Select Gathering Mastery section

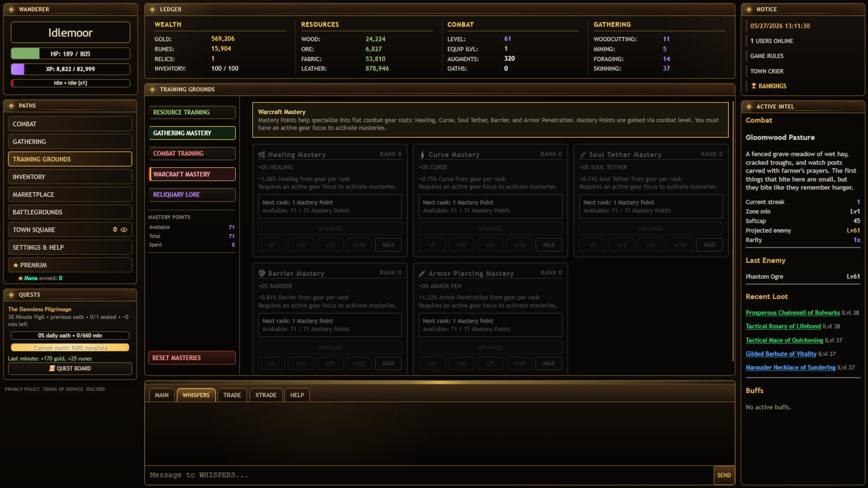coord(192,133)
